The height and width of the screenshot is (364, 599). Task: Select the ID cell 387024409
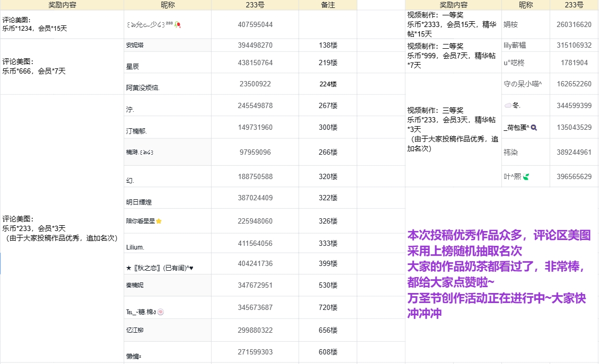(255, 198)
